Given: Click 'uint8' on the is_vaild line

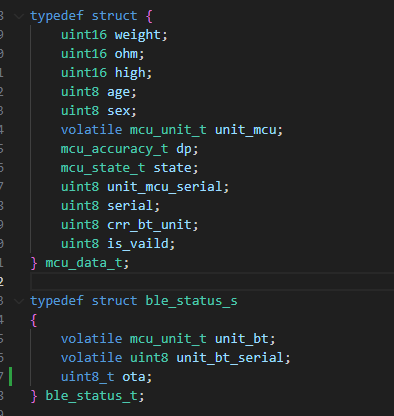Looking at the screenshot, I should 80,244.
